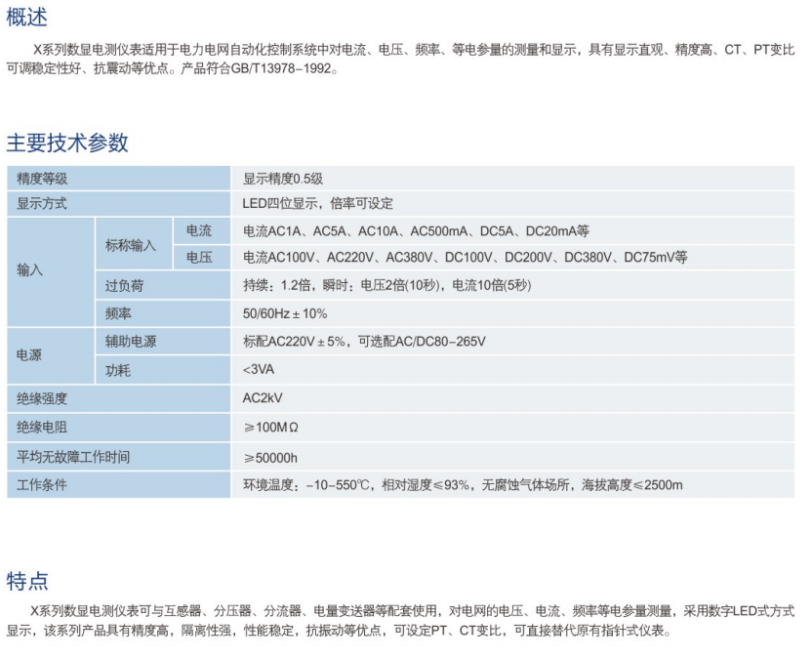Click the 平均无故障工作时间 row label
This screenshot has width=812, height=658.
73,457
